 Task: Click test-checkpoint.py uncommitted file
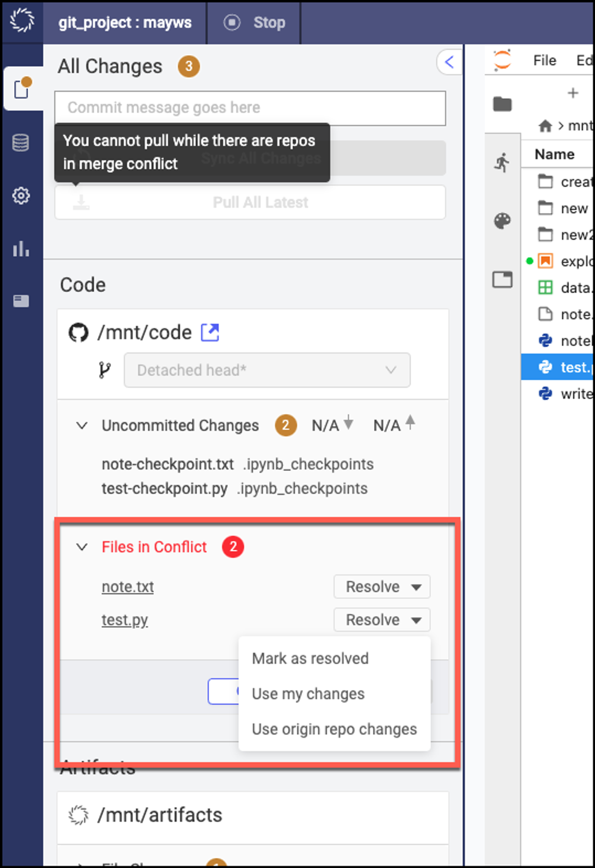165,488
